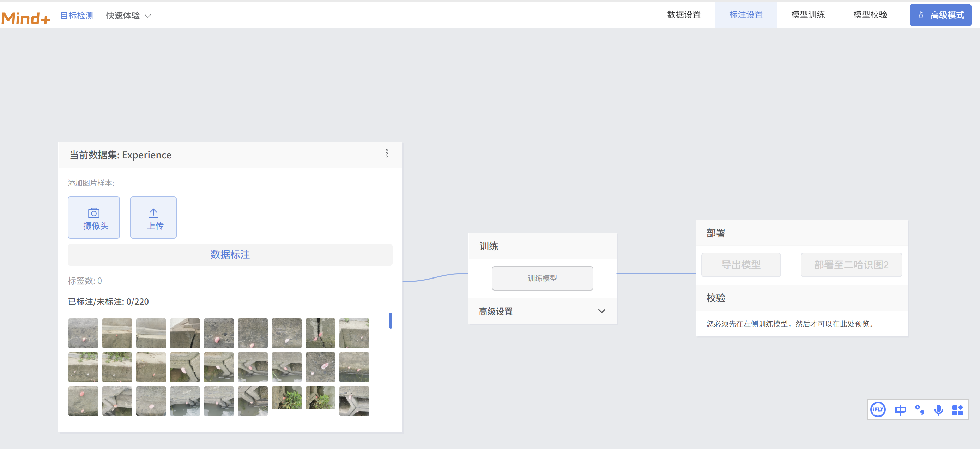Viewport: 980px width, 449px height.
Task: Click the 目标检测 link
Action: tap(77, 16)
